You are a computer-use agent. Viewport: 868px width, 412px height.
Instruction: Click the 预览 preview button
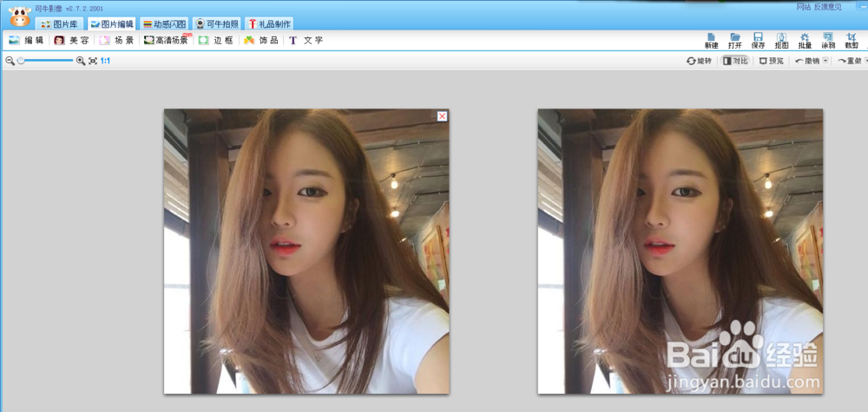click(x=772, y=61)
